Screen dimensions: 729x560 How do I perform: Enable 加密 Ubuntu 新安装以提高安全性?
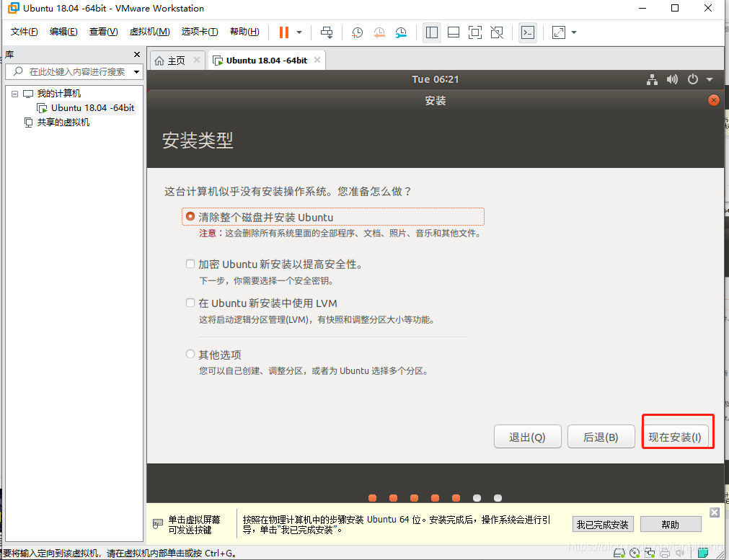(190, 264)
